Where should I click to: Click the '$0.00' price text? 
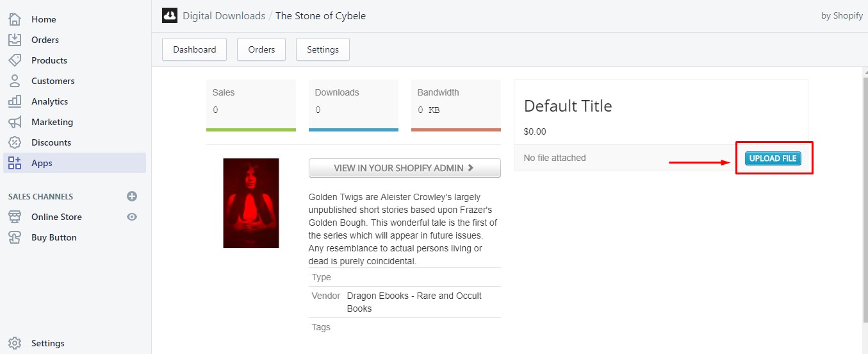coord(535,131)
